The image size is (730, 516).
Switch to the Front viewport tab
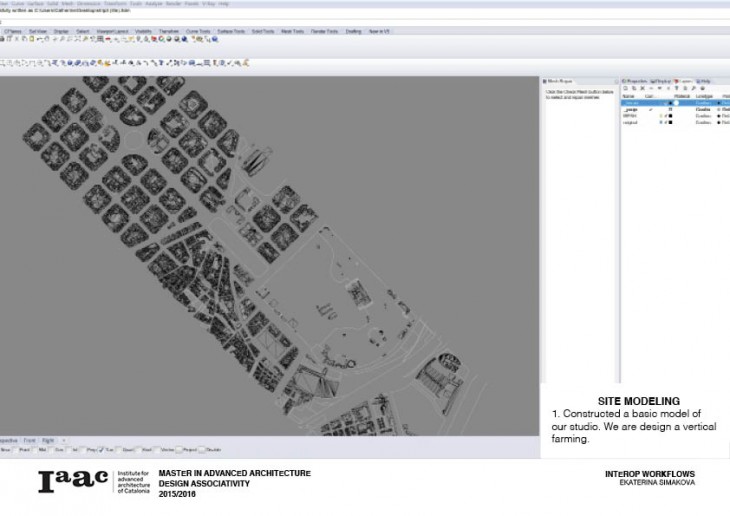29,440
